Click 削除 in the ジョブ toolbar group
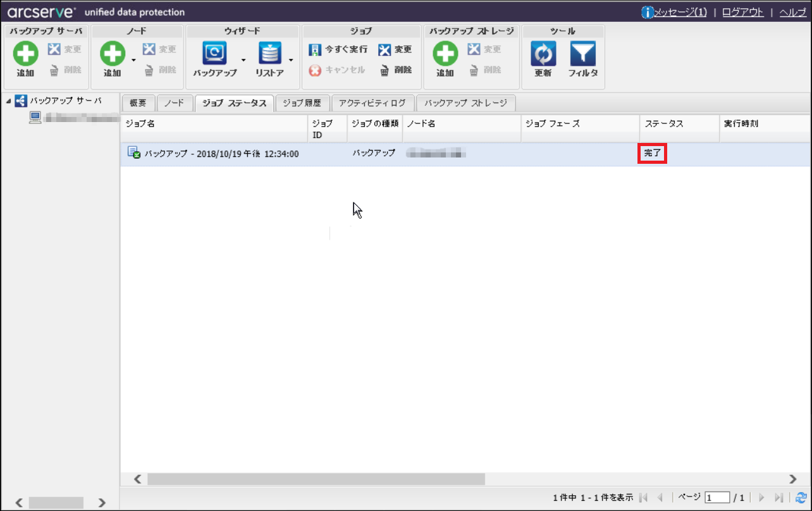This screenshot has width=812, height=511. pos(396,70)
